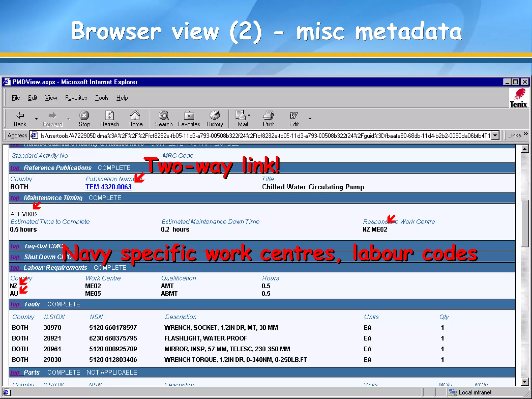The image size is (532, 399).
Task: Click the Mail toolbar icon
Action: click(x=241, y=115)
